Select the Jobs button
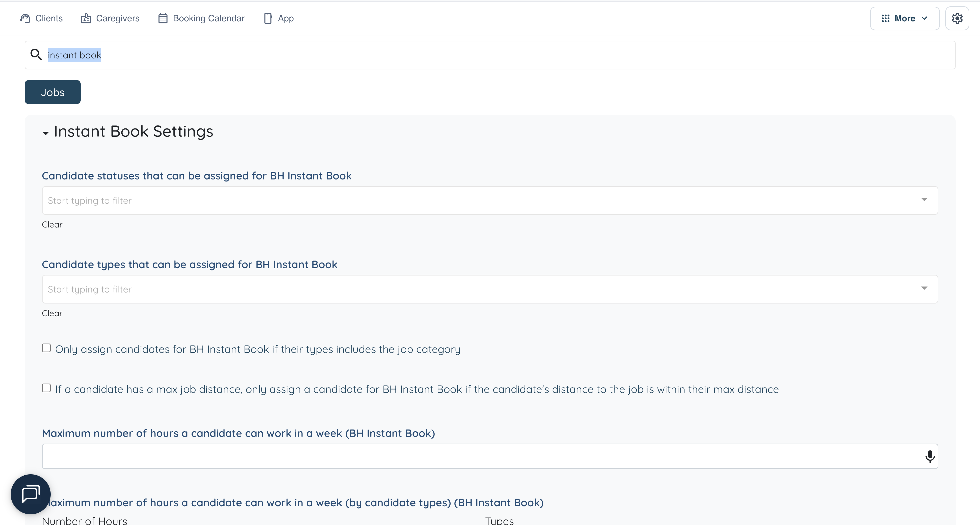This screenshot has width=980, height=525. (x=53, y=92)
